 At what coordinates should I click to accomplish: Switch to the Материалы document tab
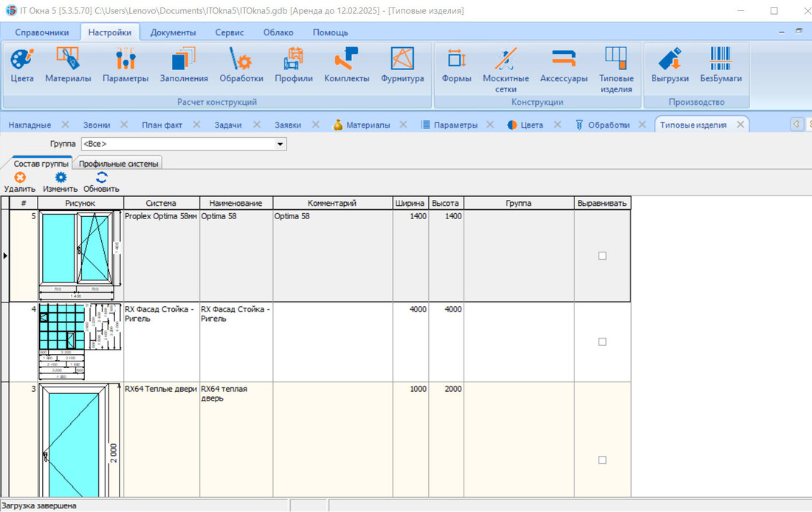pyautogui.click(x=362, y=125)
